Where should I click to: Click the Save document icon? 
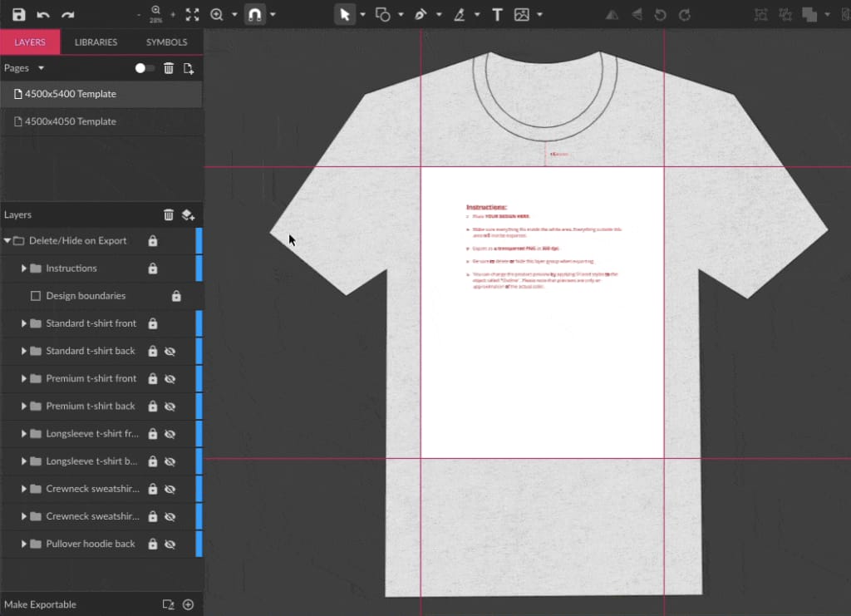[x=18, y=14]
